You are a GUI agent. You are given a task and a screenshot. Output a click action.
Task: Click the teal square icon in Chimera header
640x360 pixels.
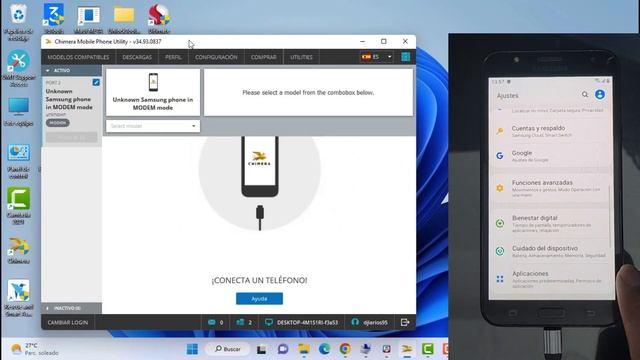coord(405,57)
